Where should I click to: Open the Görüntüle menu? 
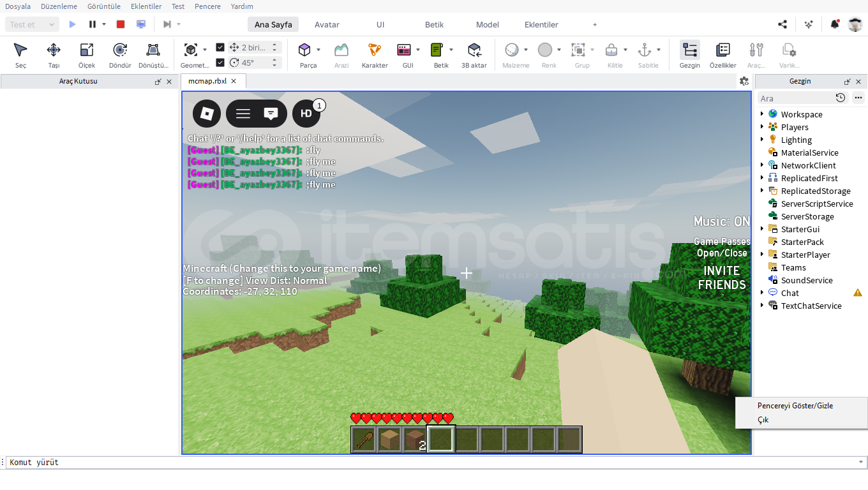pyautogui.click(x=103, y=6)
